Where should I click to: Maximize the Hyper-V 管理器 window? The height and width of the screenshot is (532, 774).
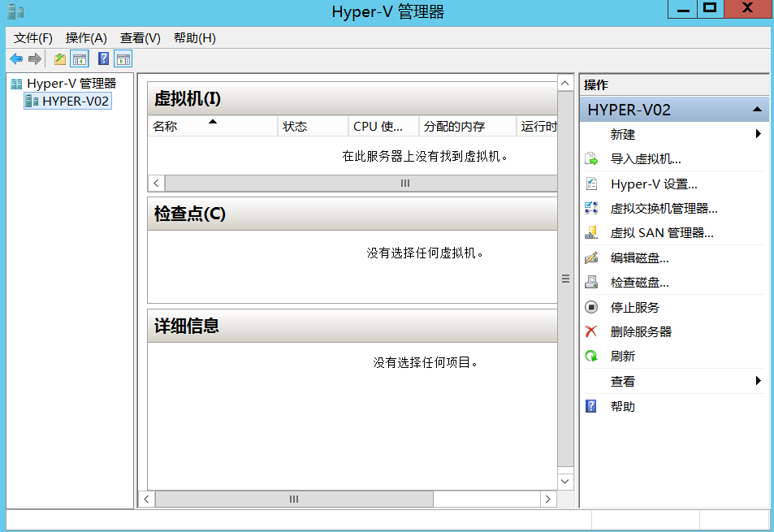coord(711,9)
